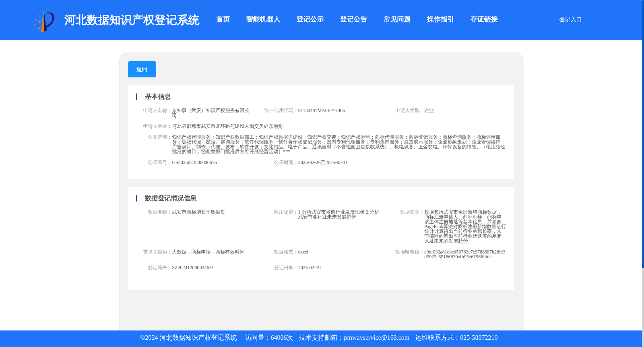Select credit code 91130481MA0FP7EJ06
This screenshot has height=347, width=644.
[322, 110]
